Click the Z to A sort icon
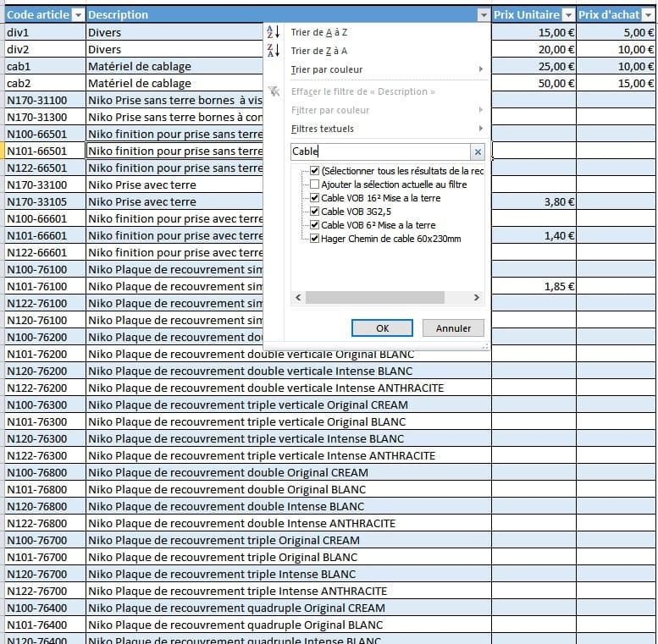Image resolution: width=658 pixels, height=644 pixels. pos(273,51)
